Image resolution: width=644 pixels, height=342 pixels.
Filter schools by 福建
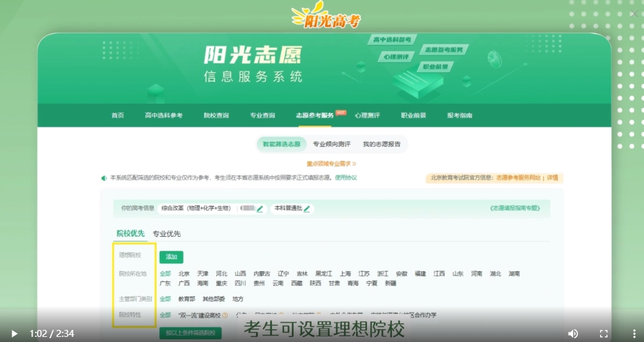coord(421,274)
